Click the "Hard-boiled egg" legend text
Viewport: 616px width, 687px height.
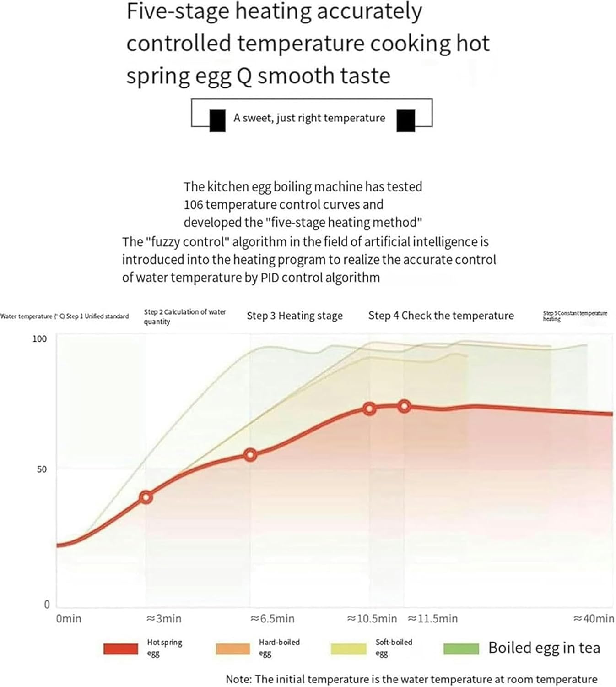279,648
